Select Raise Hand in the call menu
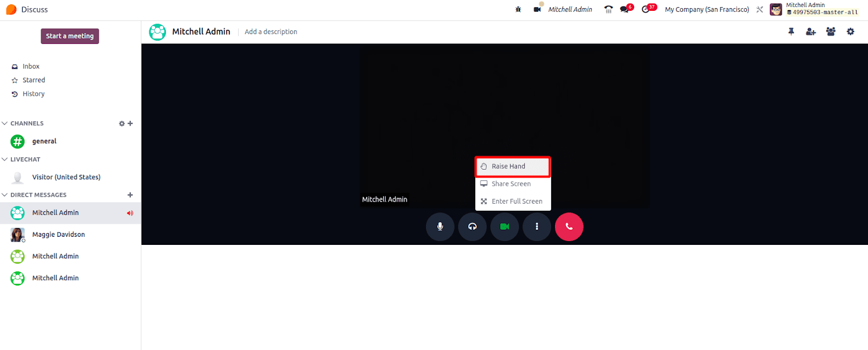This screenshot has width=868, height=350. (x=513, y=166)
